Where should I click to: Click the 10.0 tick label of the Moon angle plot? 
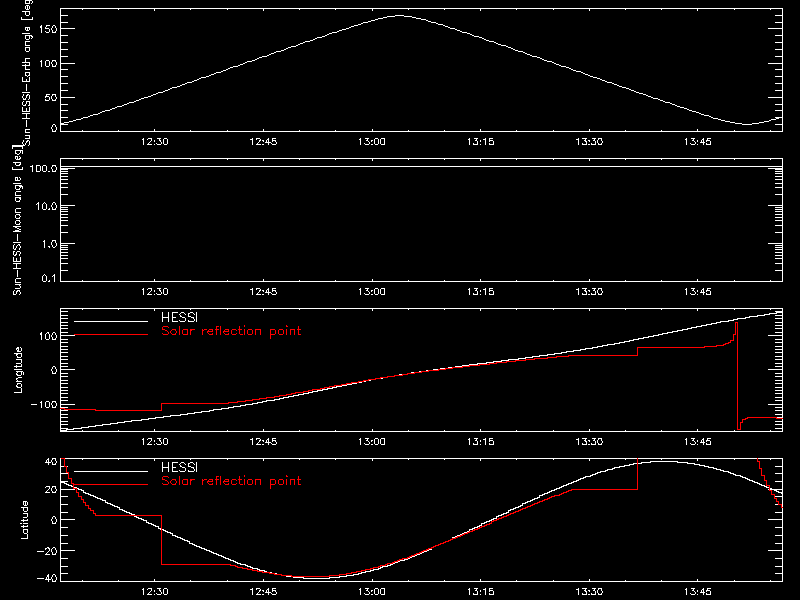[x=46, y=206]
